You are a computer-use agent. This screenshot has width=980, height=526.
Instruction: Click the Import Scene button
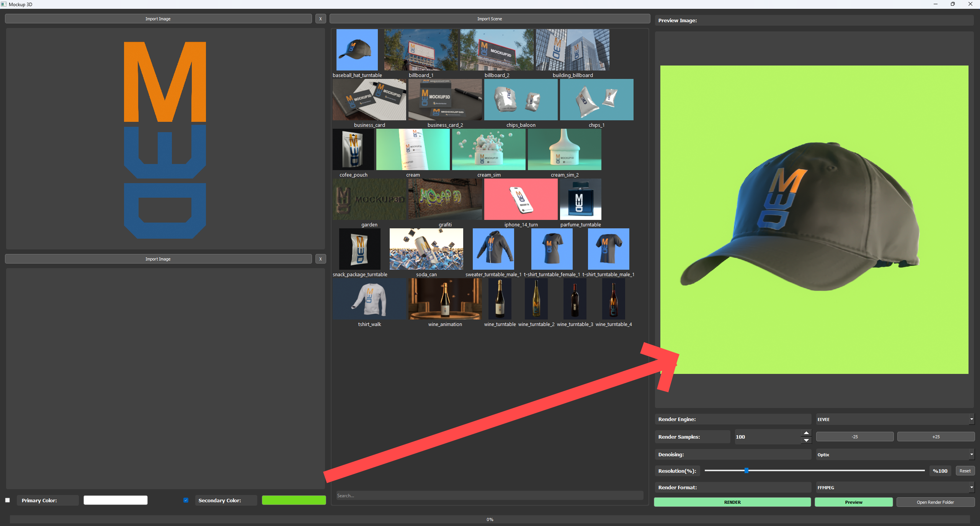point(489,19)
